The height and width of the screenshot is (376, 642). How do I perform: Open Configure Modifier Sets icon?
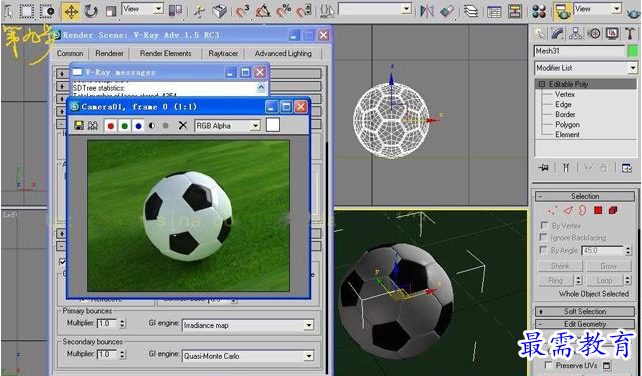626,168
